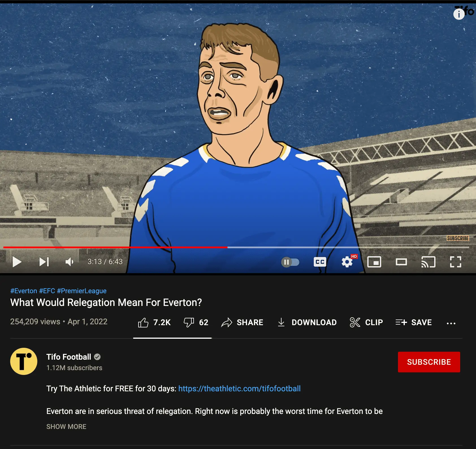
Task: Mute the video volume speaker icon
Action: point(69,262)
